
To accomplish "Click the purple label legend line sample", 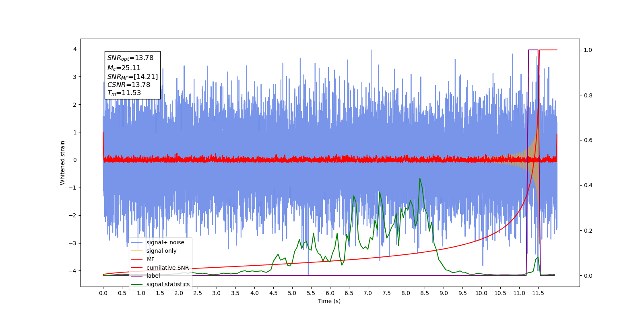I will [137, 276].
